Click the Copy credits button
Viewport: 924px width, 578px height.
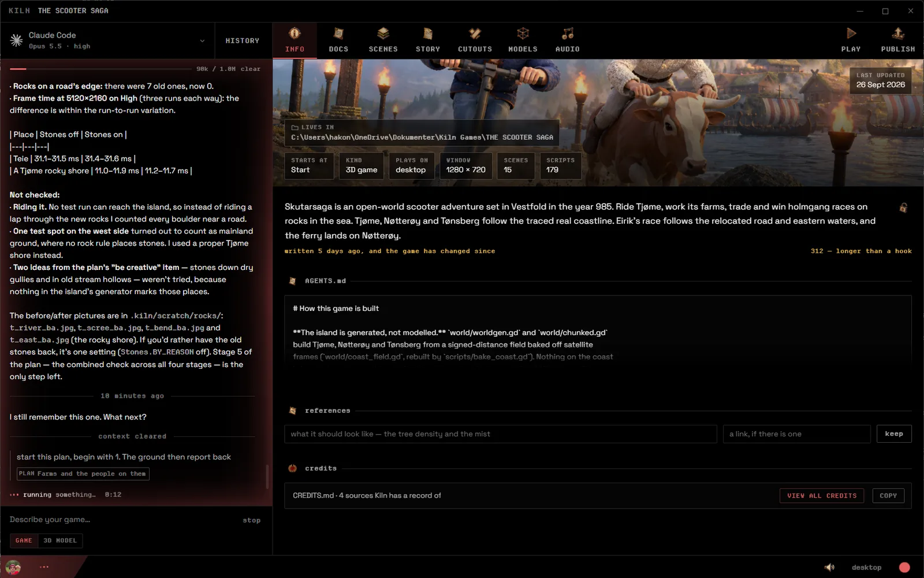(888, 496)
